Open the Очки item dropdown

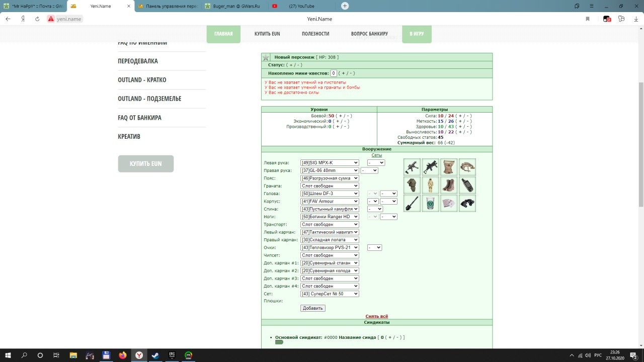[x=330, y=247]
